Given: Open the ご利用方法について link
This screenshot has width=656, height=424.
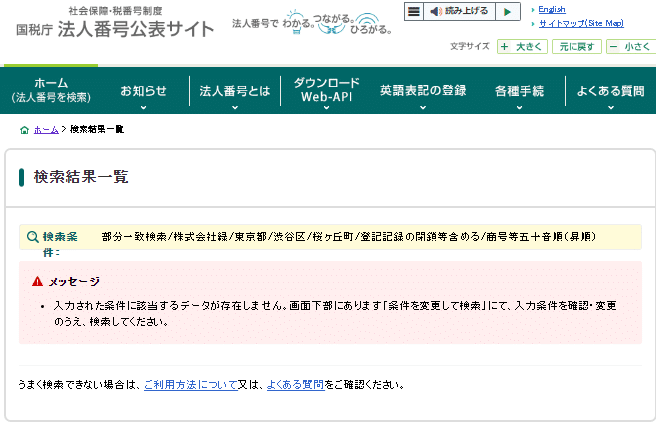Looking at the screenshot, I should click(x=190, y=384).
